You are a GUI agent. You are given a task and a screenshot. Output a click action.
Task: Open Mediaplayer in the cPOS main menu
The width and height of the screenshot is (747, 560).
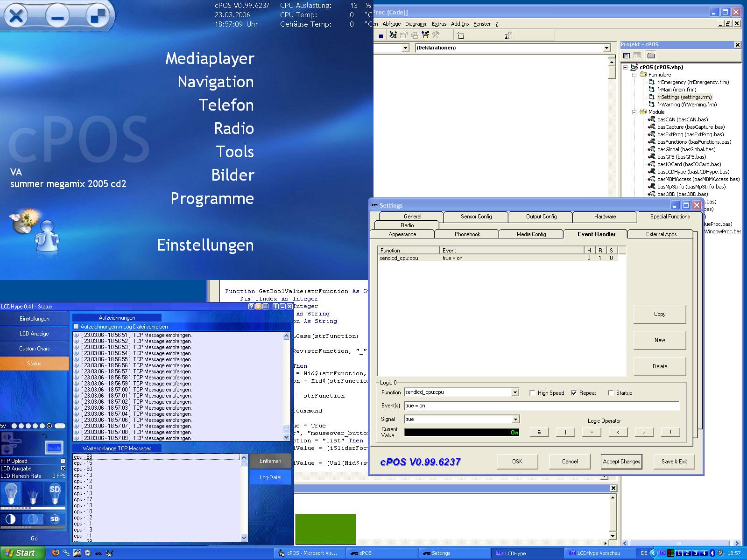(210, 58)
